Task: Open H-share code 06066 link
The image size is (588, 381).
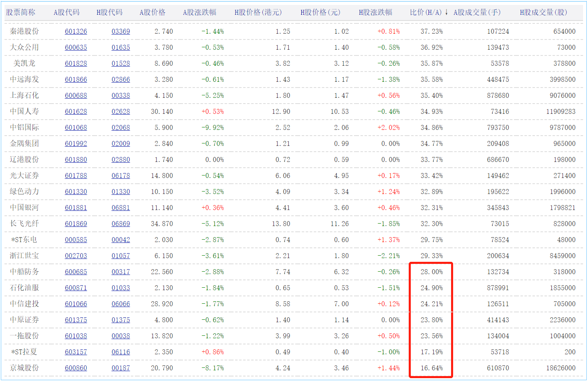Action: coord(121,304)
